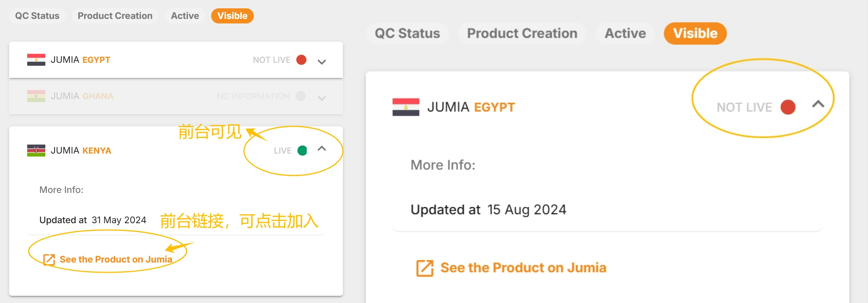Toggle the Active filter on the left

[185, 16]
